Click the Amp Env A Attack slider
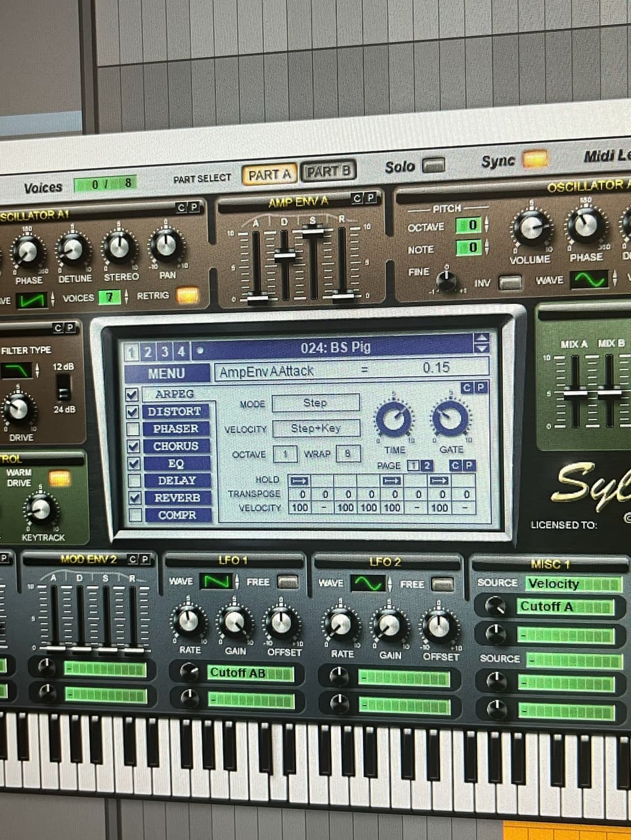The height and width of the screenshot is (840, 631). pos(257,297)
